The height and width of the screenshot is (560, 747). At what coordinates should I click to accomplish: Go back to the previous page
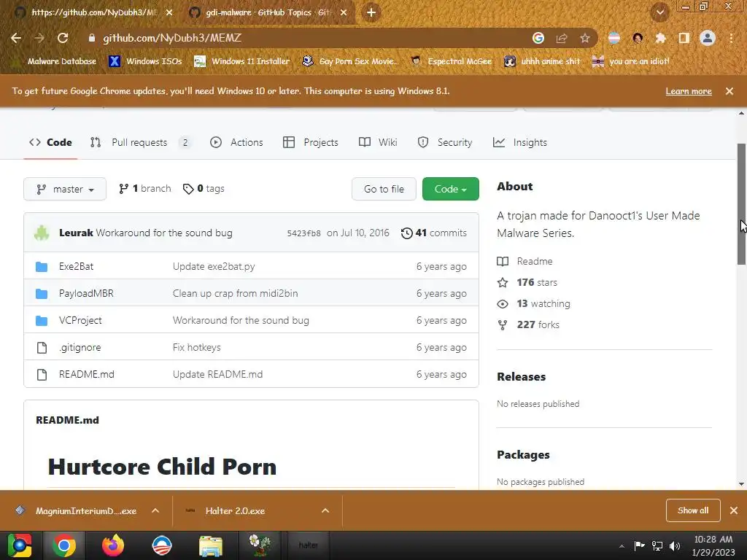(x=16, y=38)
